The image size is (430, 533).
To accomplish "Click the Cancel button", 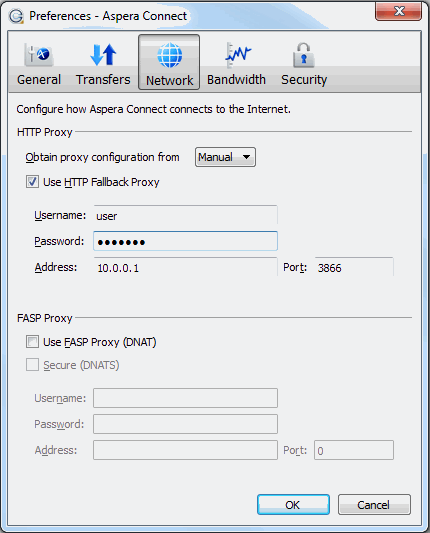I will point(374,505).
